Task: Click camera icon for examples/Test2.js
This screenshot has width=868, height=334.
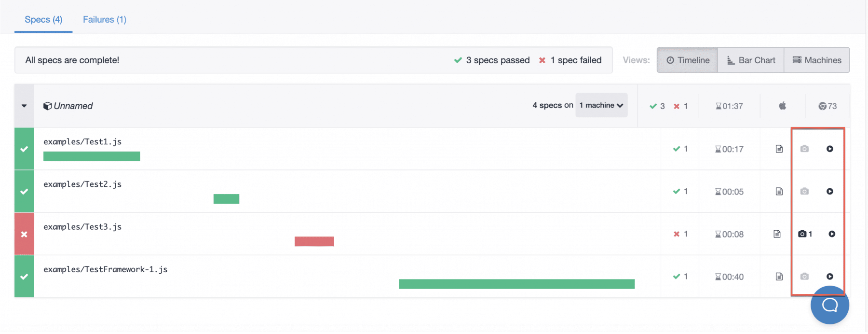Action: pos(804,192)
